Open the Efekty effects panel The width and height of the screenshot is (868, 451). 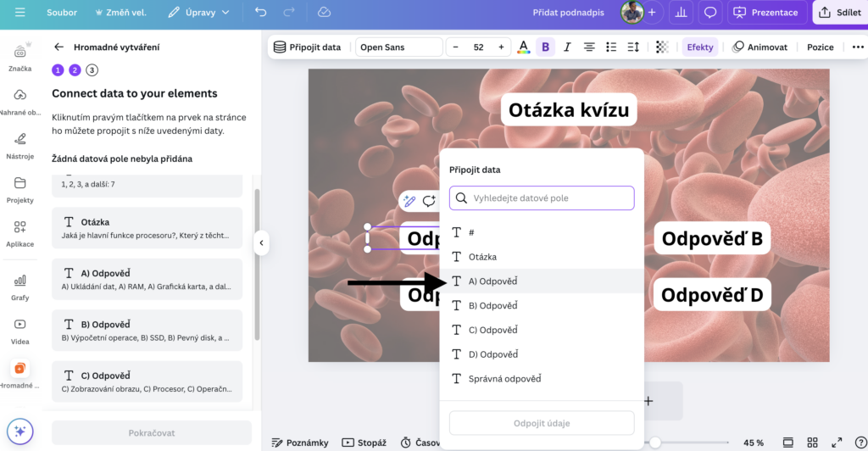[x=699, y=47]
